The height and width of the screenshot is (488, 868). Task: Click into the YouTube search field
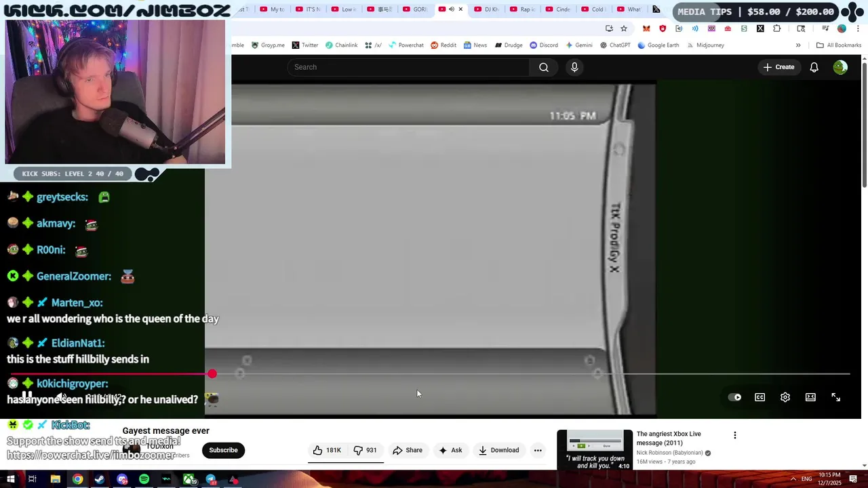click(x=408, y=67)
